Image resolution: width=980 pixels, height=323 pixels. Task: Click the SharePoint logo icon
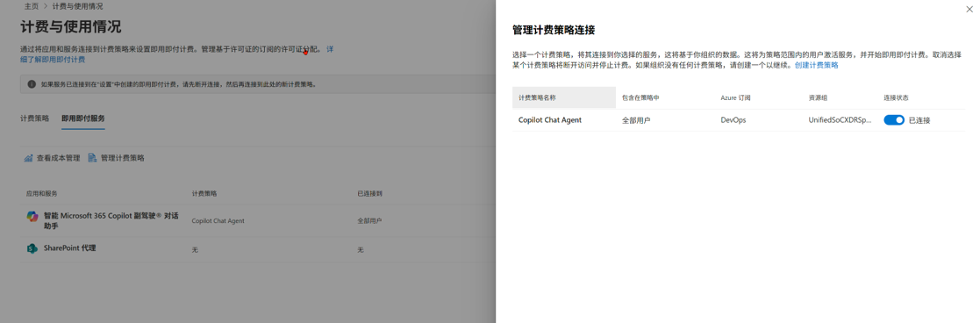(32, 248)
